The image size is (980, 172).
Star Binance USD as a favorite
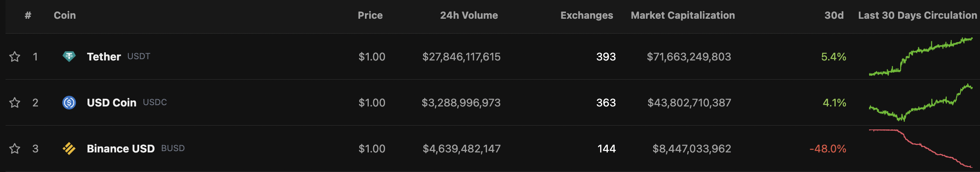pos(15,149)
